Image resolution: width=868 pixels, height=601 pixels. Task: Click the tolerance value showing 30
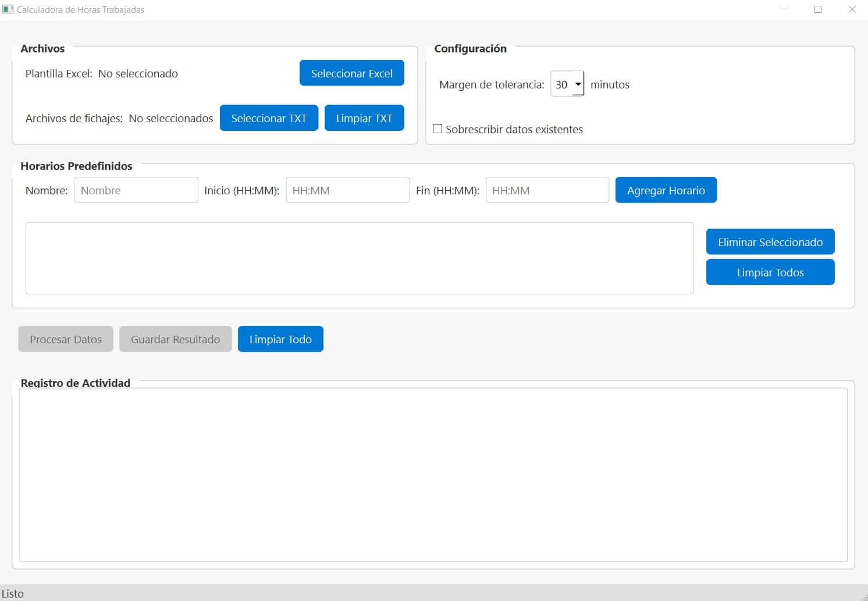562,84
